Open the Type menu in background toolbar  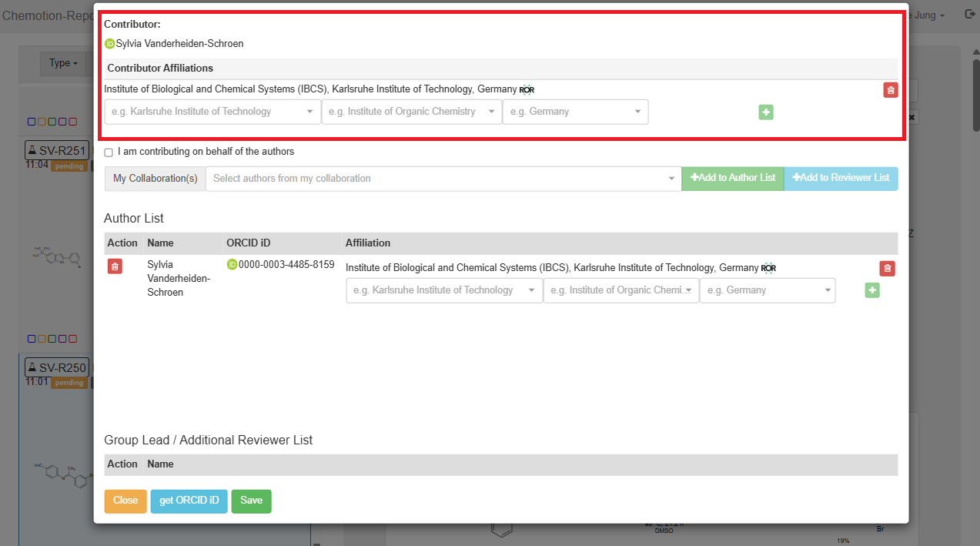point(63,63)
